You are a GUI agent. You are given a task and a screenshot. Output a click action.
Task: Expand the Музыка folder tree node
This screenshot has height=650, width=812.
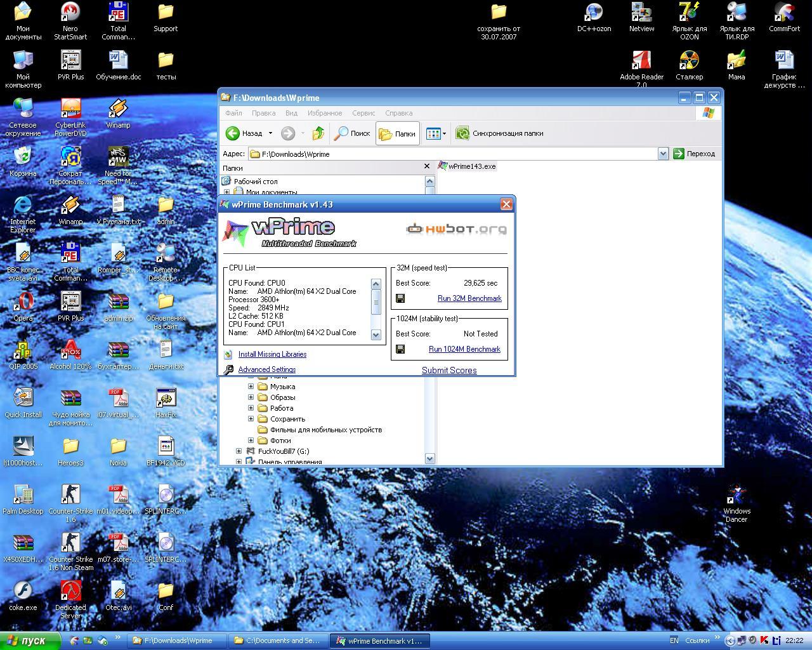(x=251, y=387)
